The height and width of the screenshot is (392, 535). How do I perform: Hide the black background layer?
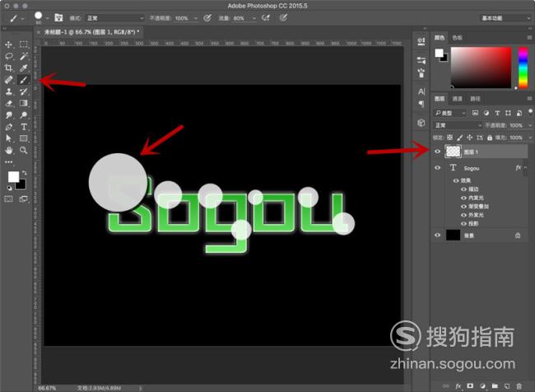tap(437, 235)
